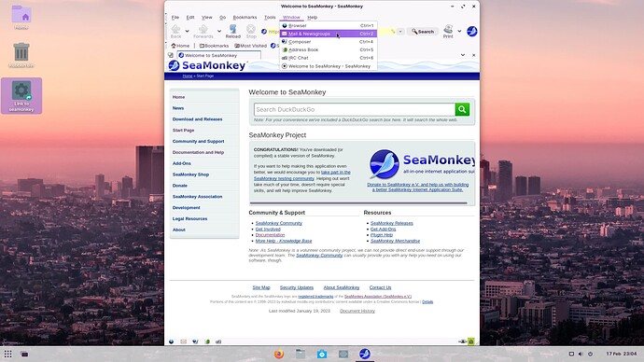644x362 pixels.
Task: Reload the current page
Action: [233, 31]
